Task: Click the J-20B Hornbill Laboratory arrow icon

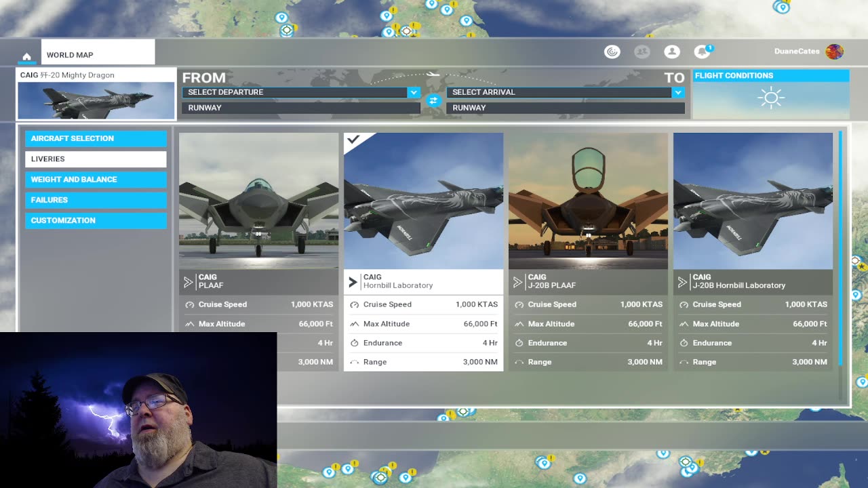Action: tap(683, 282)
